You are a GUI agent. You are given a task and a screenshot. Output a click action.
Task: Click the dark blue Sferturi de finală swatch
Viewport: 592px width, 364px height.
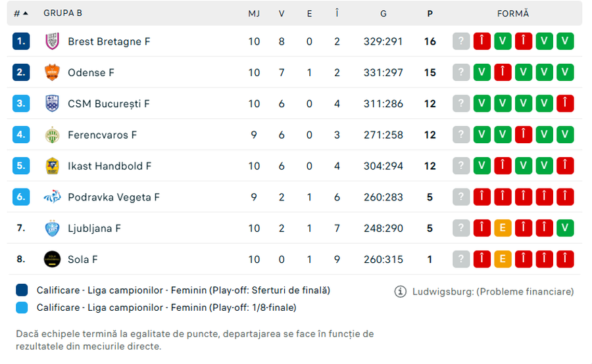(x=22, y=290)
